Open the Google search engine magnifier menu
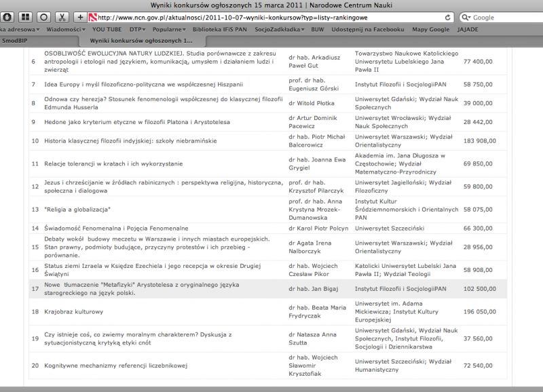 (466, 18)
